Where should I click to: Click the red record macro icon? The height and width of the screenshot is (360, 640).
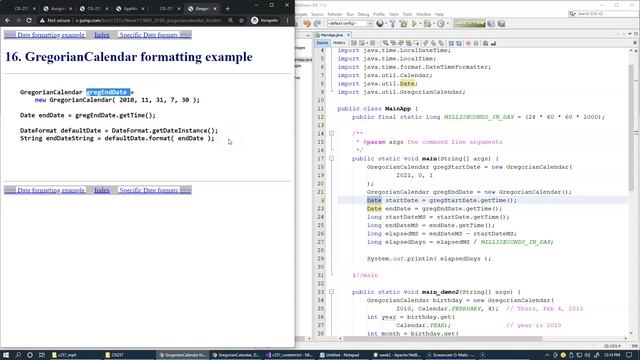(468, 43)
